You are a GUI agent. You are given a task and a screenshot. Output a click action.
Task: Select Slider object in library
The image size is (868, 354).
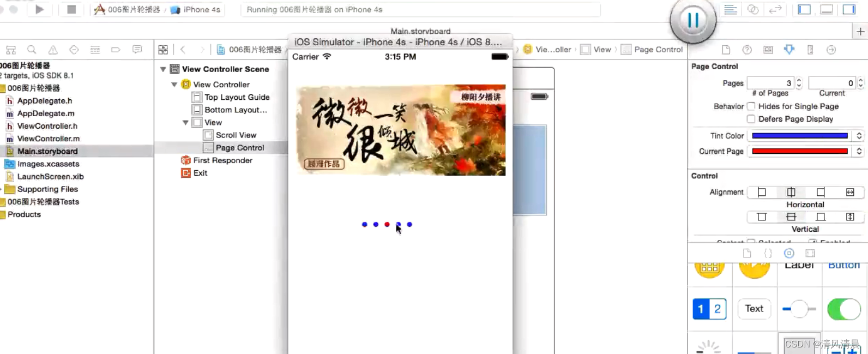pyautogui.click(x=799, y=309)
